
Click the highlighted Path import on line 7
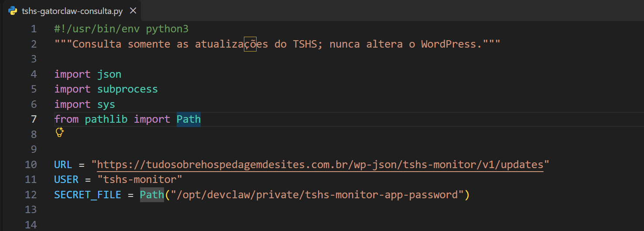pos(188,119)
